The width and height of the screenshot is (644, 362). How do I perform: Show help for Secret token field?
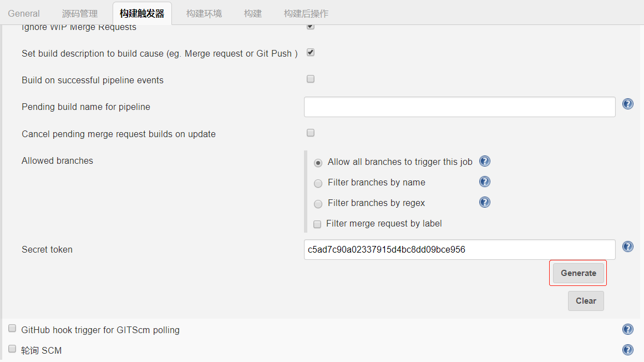628,247
